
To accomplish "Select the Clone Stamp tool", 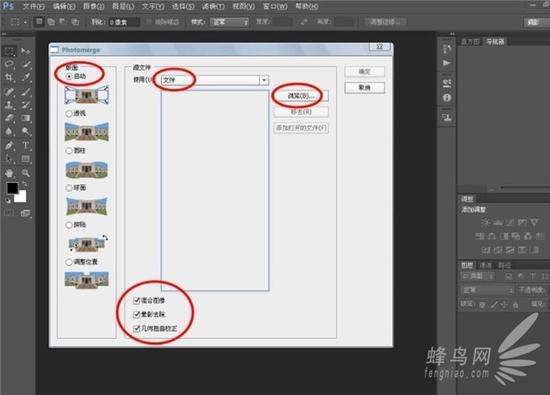I will [x=9, y=105].
